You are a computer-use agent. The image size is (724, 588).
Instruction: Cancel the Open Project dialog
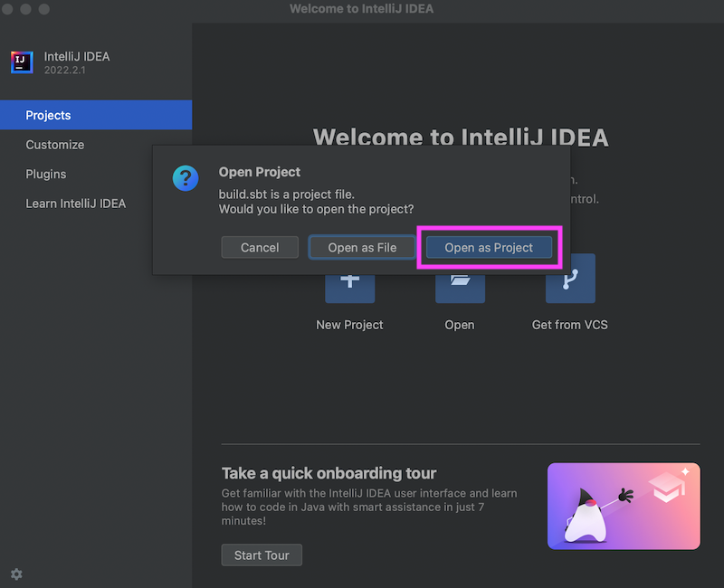point(260,247)
